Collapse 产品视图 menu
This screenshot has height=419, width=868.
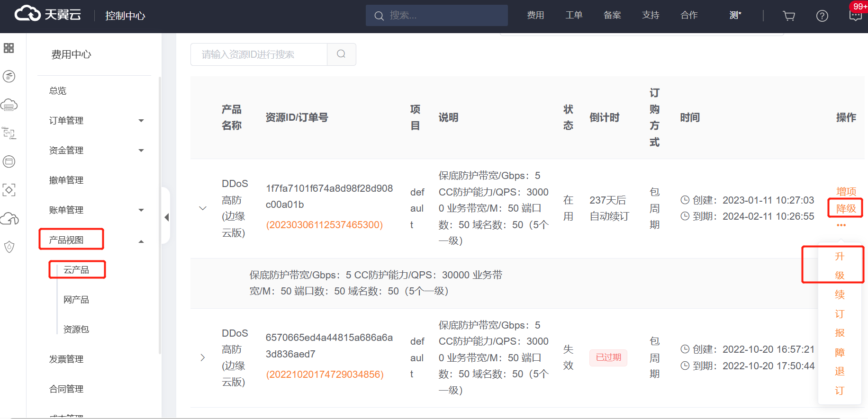coord(141,241)
